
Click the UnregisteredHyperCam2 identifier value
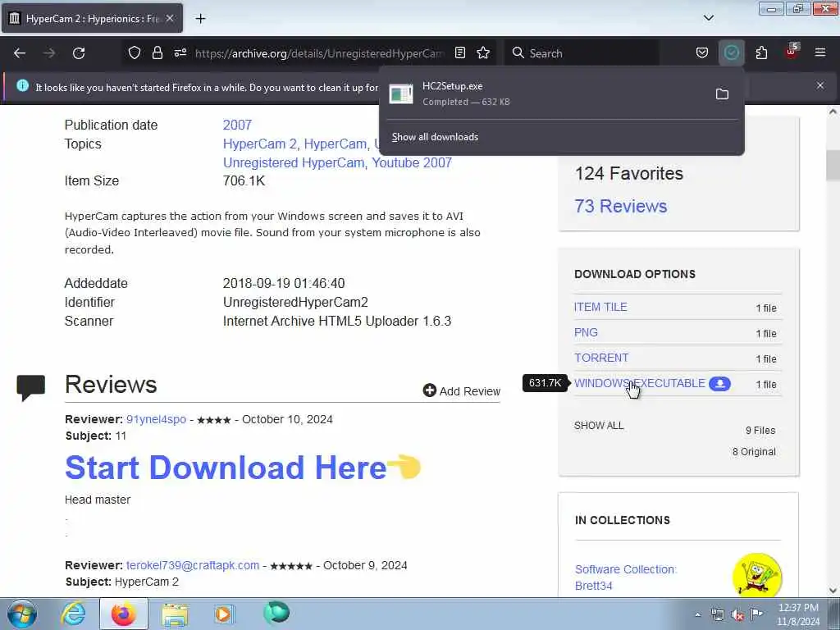(295, 302)
